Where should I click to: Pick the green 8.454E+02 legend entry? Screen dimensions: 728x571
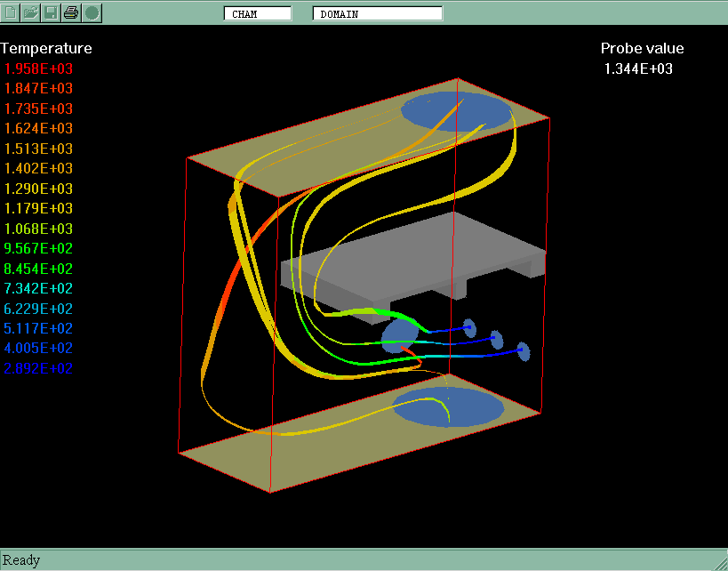click(38, 269)
